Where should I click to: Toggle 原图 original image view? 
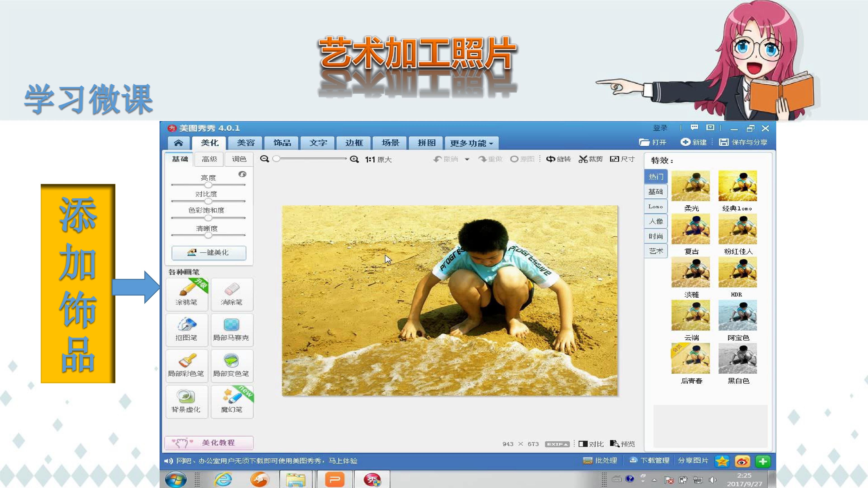(522, 159)
